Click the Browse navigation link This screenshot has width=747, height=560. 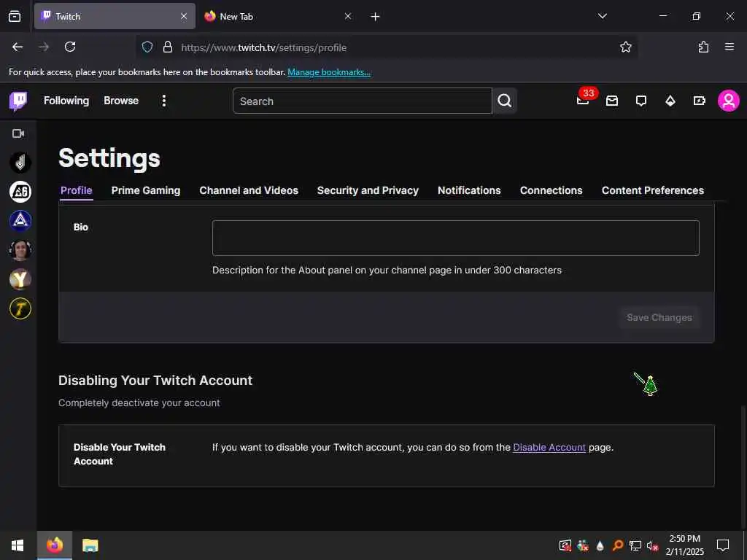[121, 101]
